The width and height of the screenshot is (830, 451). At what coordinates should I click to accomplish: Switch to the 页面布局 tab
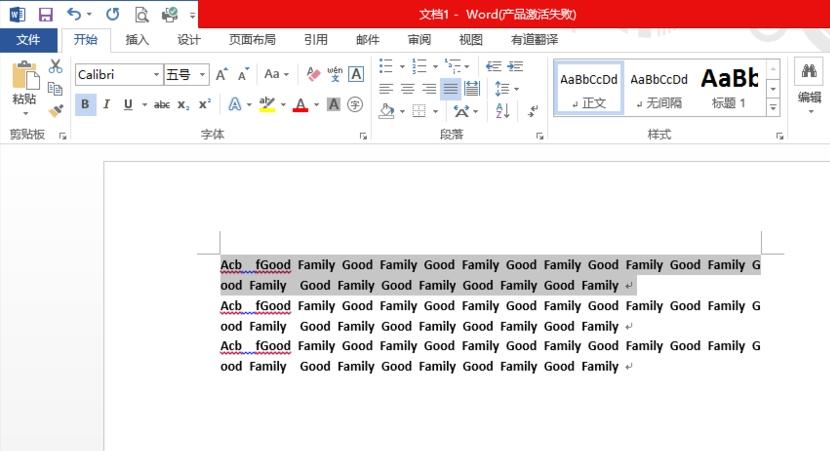[252, 40]
